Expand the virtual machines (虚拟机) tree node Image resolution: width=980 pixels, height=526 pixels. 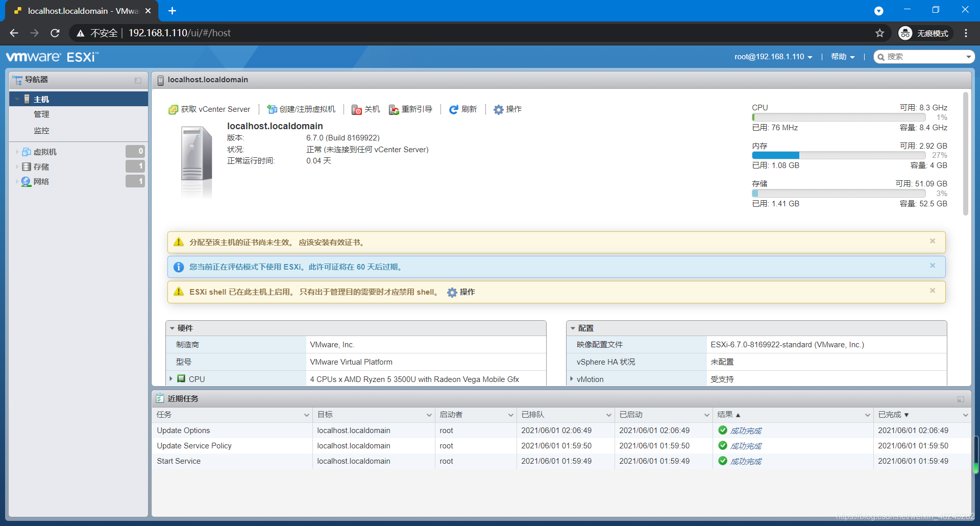tap(17, 152)
